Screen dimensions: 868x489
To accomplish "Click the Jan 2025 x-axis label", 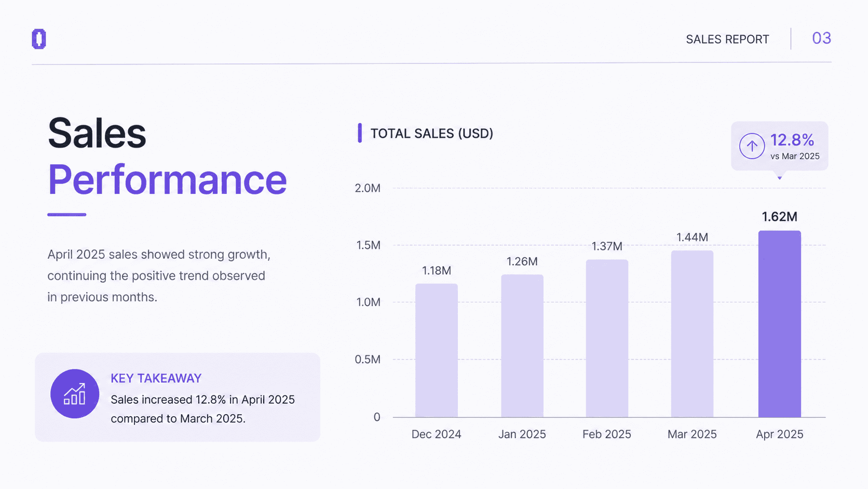I will point(522,434).
